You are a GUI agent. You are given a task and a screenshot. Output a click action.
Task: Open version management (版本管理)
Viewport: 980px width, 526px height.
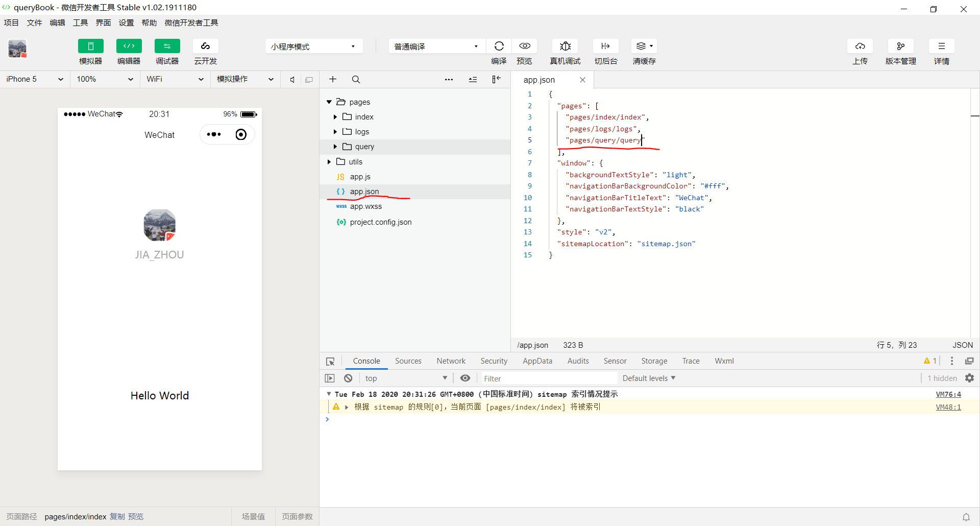click(x=901, y=46)
